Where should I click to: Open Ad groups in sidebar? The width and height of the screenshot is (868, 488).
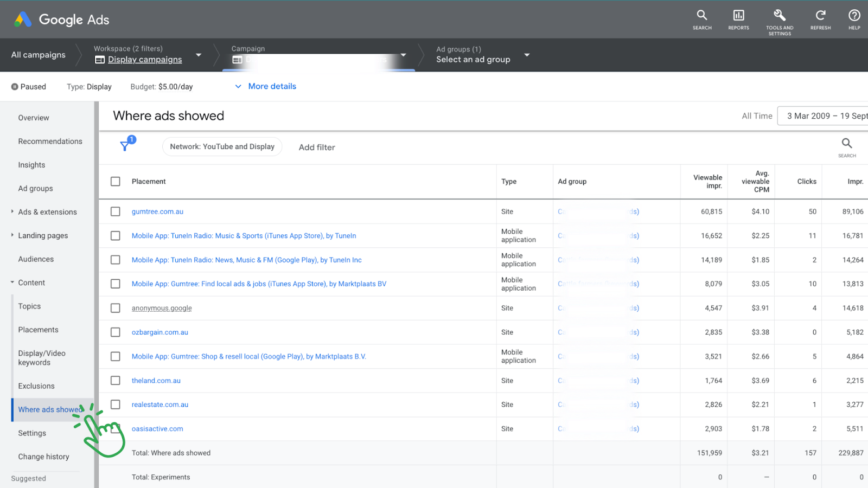pos(36,189)
